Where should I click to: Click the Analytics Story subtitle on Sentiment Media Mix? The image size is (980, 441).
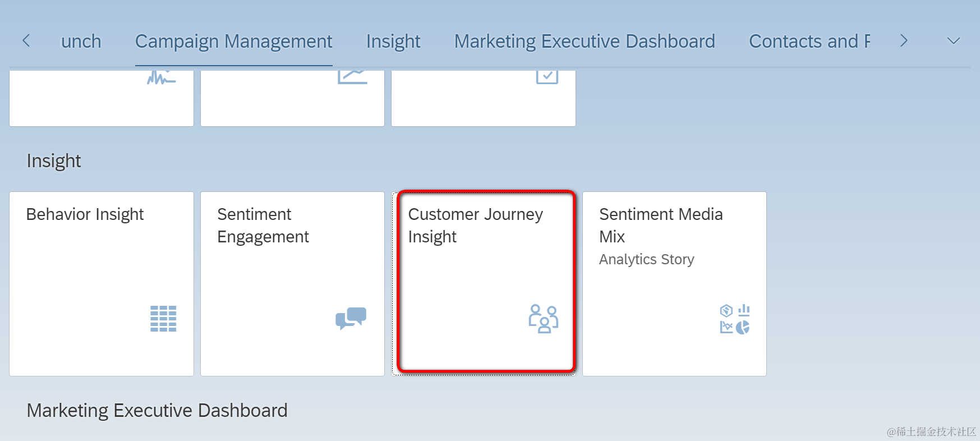646,259
